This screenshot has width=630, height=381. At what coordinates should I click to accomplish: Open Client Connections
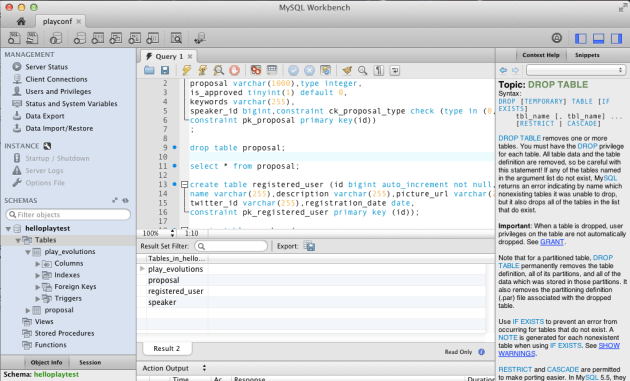coord(56,79)
